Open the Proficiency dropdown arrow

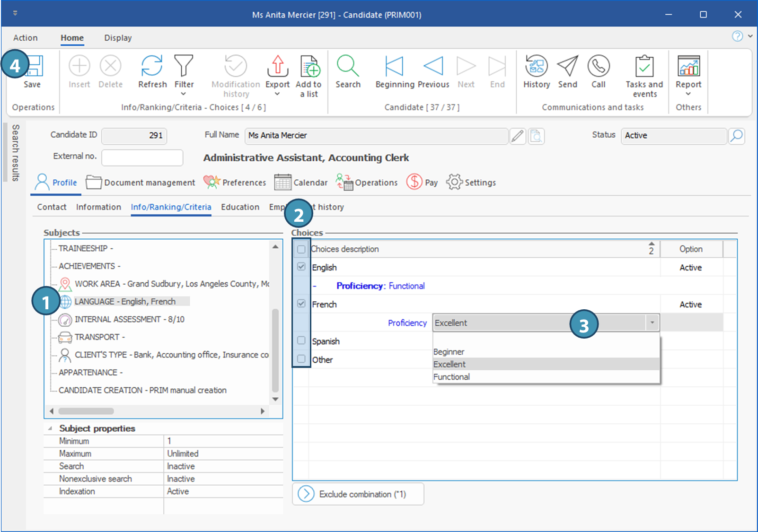pyautogui.click(x=652, y=323)
